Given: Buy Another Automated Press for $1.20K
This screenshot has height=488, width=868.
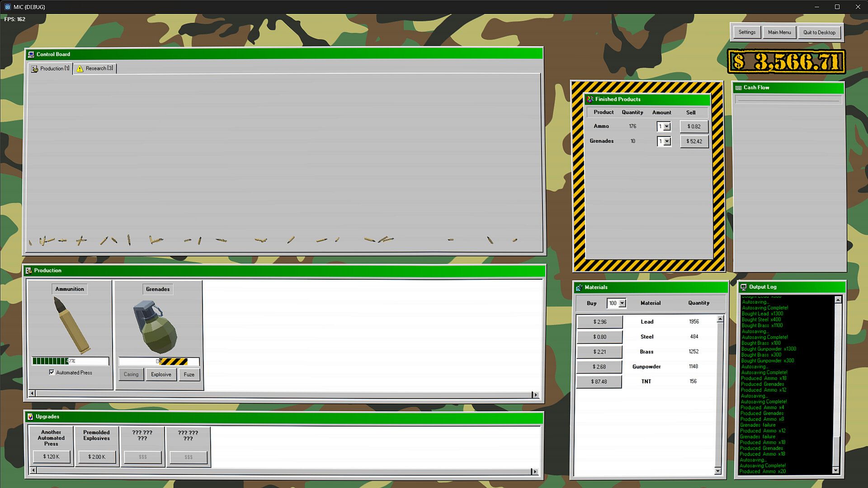Looking at the screenshot, I should tap(52, 457).
